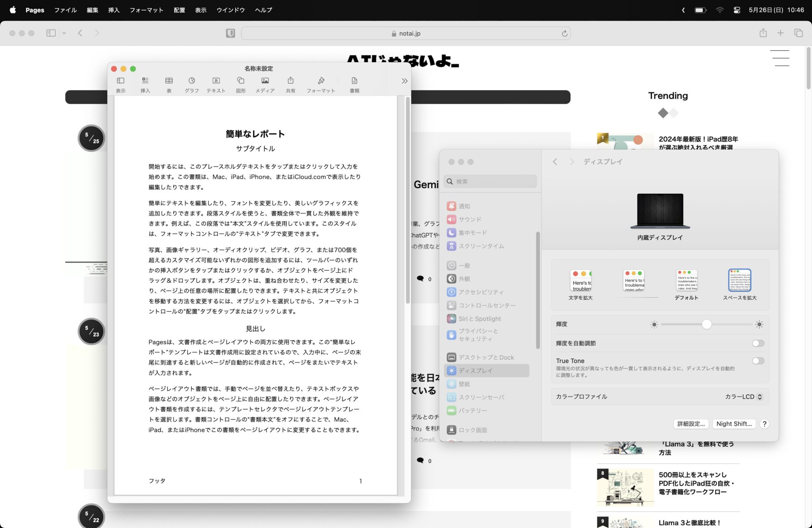Toggle 輝度を自動調節 switch
The height and width of the screenshot is (528, 812).
(x=758, y=343)
